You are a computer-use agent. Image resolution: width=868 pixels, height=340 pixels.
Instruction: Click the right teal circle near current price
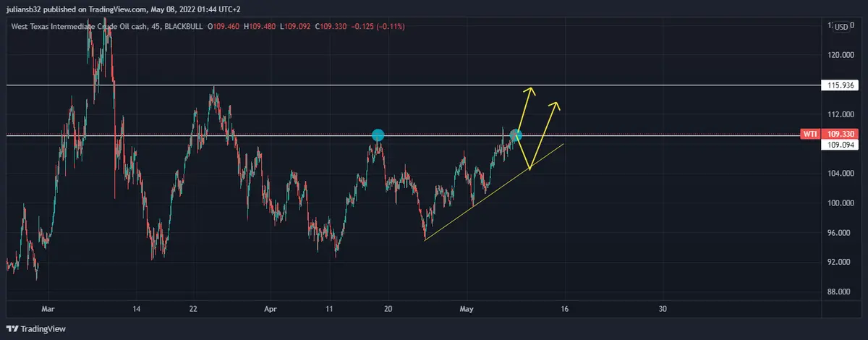(x=516, y=135)
